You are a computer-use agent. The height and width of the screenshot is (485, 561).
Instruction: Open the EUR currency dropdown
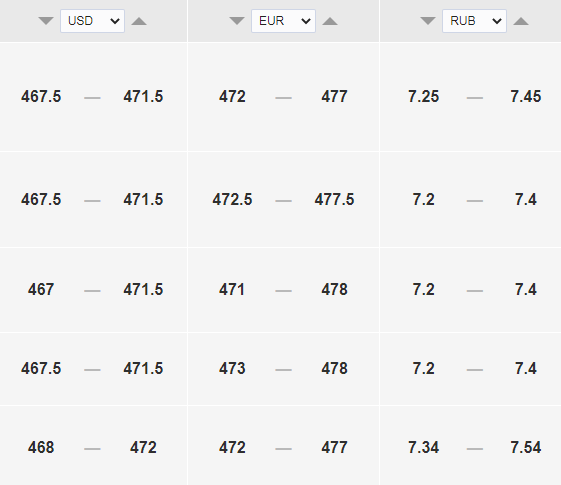tap(283, 21)
